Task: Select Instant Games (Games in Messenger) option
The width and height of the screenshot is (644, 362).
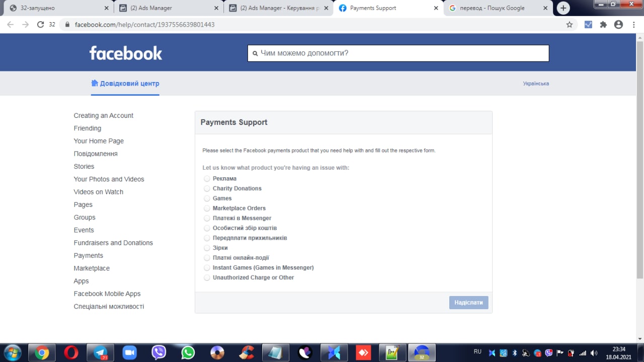Action: pos(207,268)
